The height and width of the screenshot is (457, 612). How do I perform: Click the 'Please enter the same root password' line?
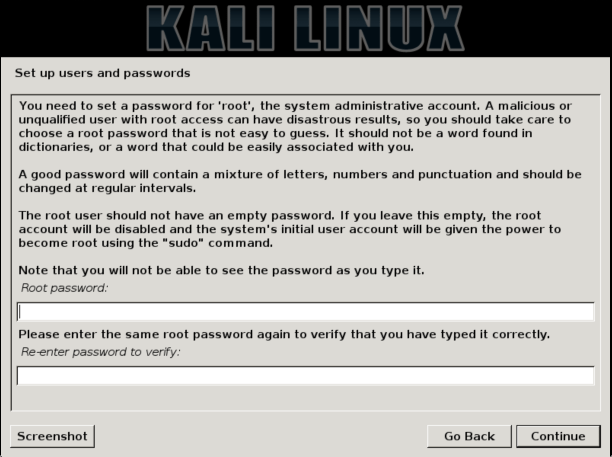click(x=284, y=334)
